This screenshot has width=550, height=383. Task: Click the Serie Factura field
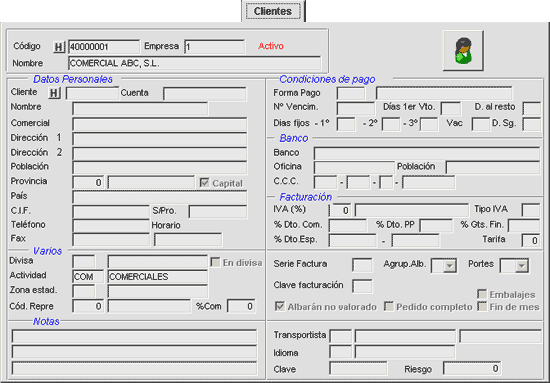pyautogui.click(x=362, y=265)
